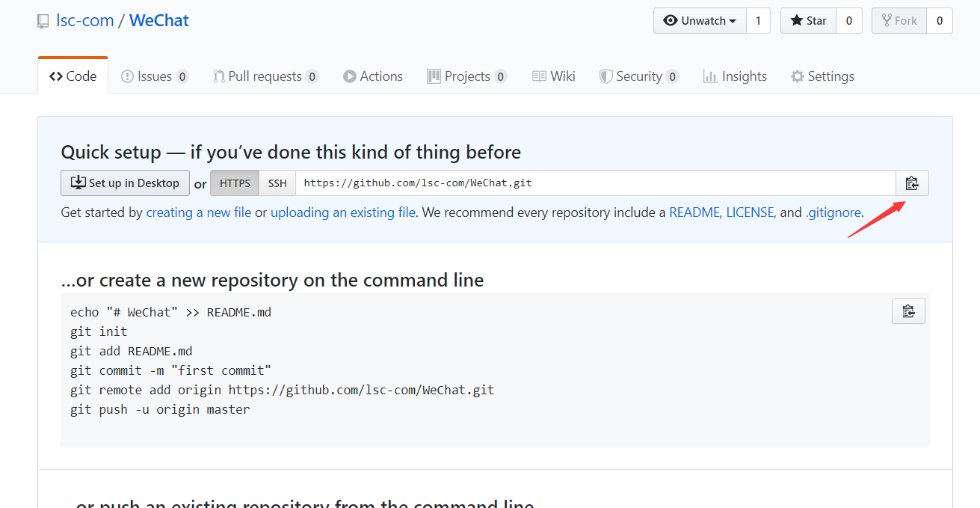View the forks count next to Fork
980x508 pixels.
pyautogui.click(x=940, y=21)
